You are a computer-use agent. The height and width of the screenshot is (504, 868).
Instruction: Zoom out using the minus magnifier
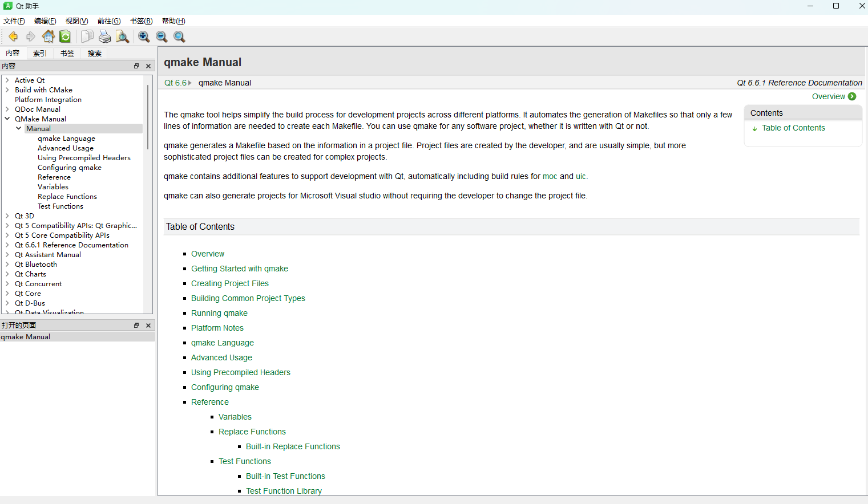[x=162, y=36]
